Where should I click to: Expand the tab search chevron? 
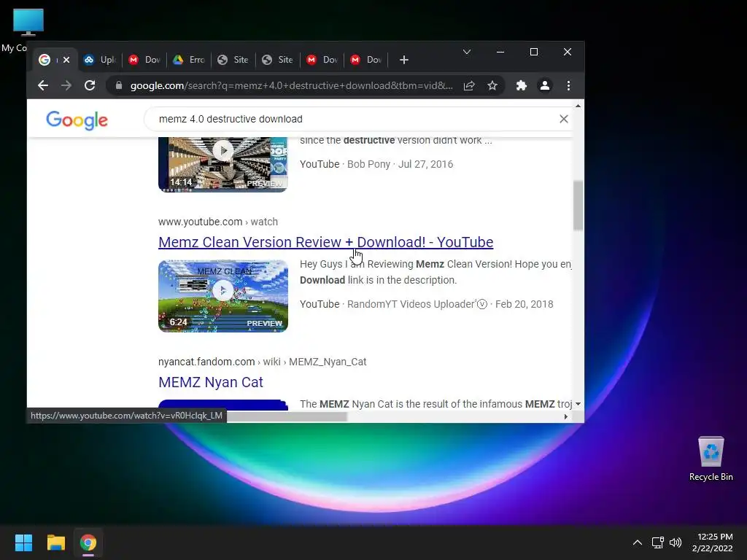[x=467, y=52]
